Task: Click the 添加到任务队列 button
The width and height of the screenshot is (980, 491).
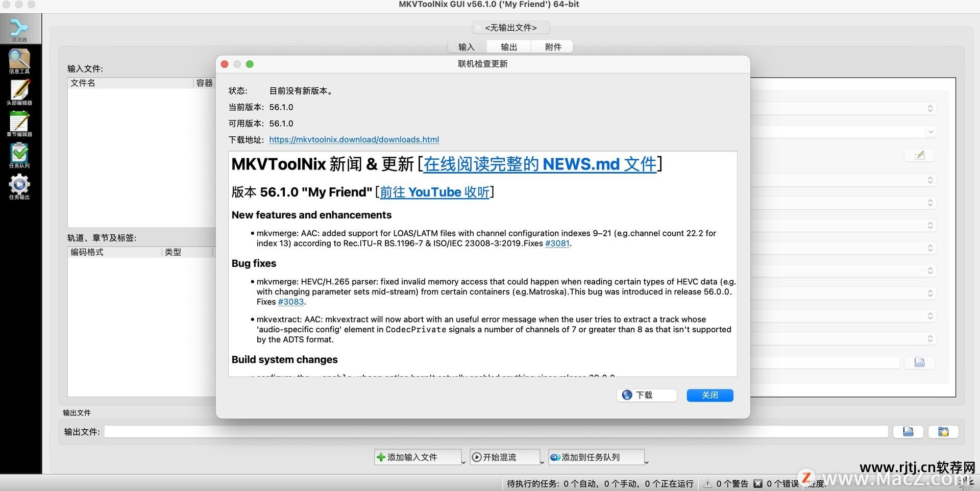Action: 595,457
